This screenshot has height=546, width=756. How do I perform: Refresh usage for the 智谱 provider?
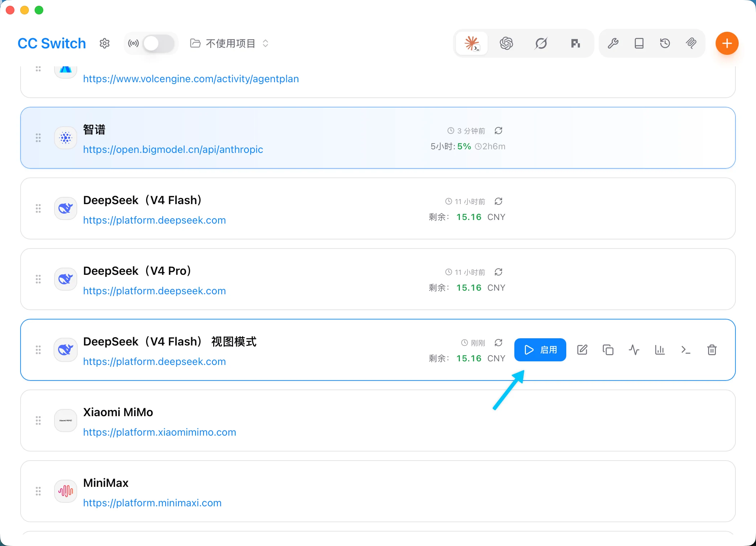coord(498,131)
